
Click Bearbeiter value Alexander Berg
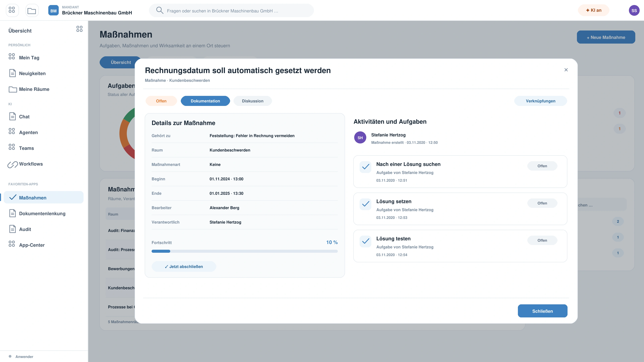[224, 208]
